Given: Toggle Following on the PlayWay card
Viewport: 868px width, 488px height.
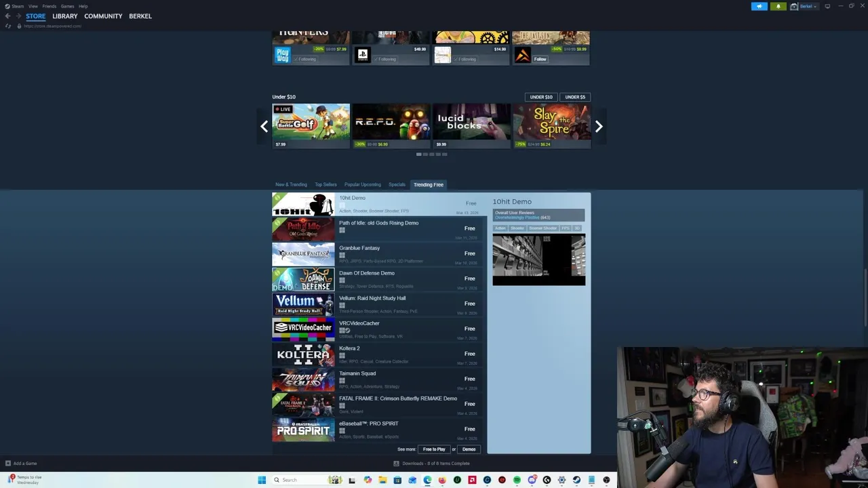Looking at the screenshot, I should [305, 59].
